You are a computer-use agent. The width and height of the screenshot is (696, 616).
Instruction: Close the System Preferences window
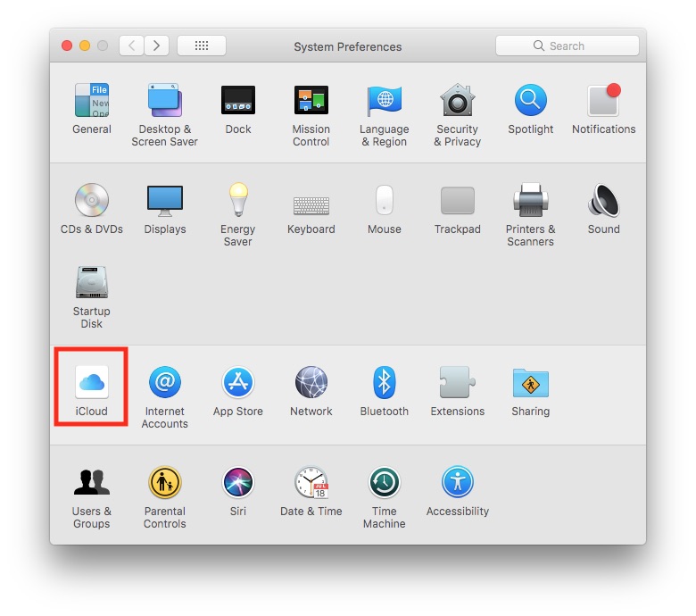coord(67,46)
